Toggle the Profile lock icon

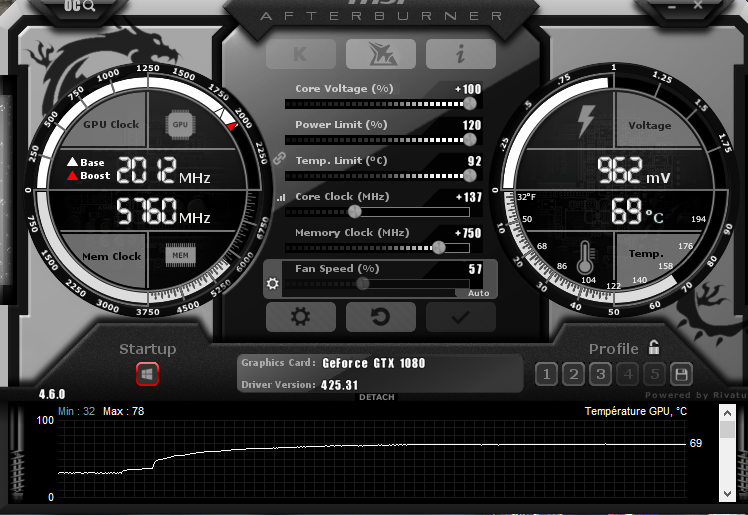tap(654, 348)
